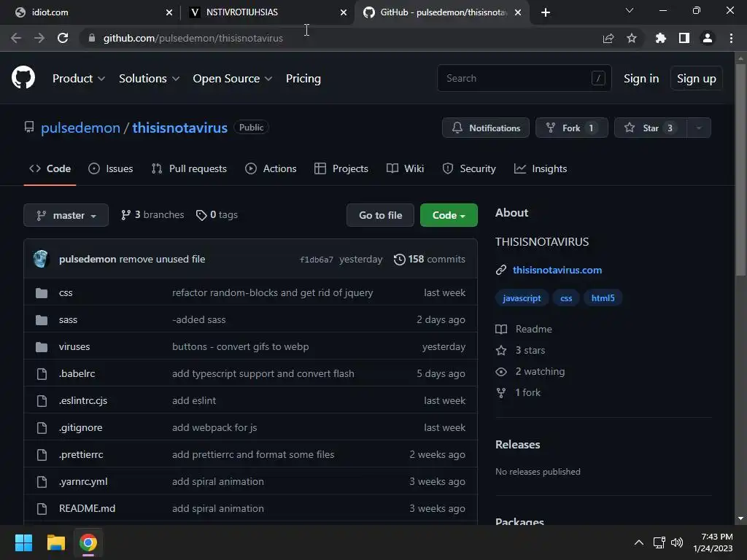Click the Pricing link

[303, 79]
